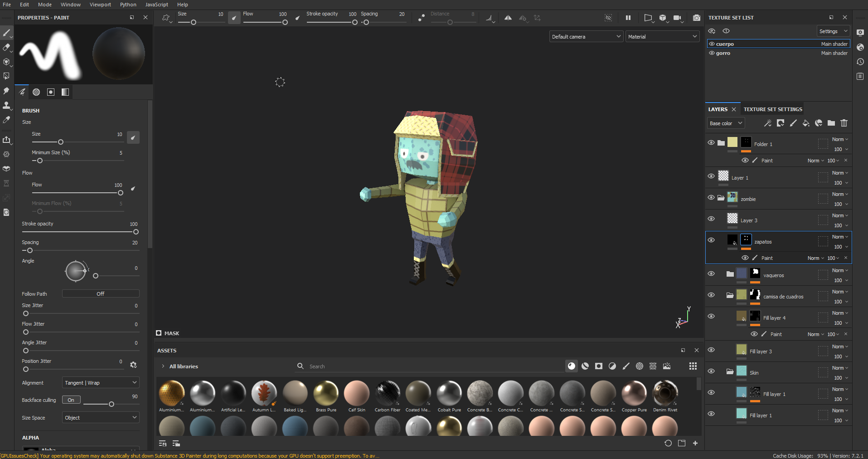Take a viewport screenshot with camera icon
This screenshot has height=459, width=868.
coord(697,18)
